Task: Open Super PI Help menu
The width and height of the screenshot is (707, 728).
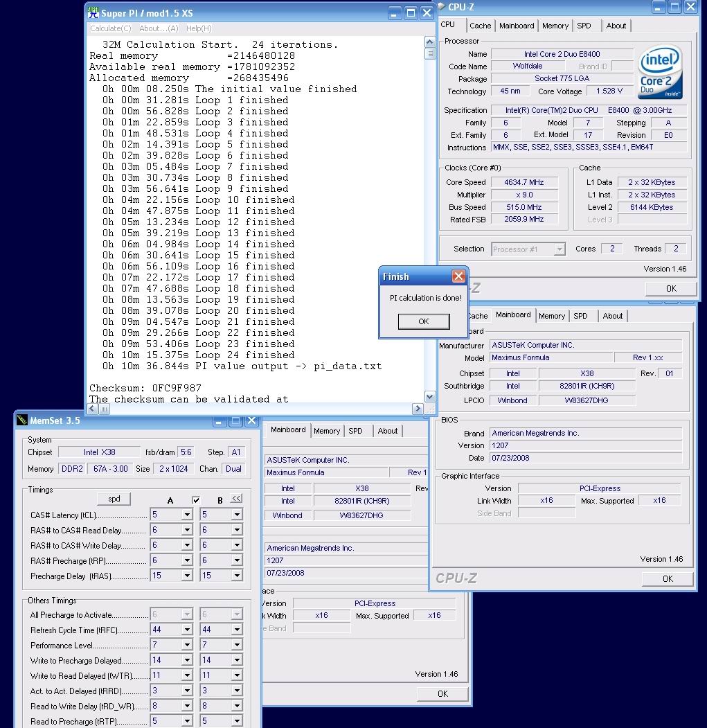Action: click(x=199, y=28)
